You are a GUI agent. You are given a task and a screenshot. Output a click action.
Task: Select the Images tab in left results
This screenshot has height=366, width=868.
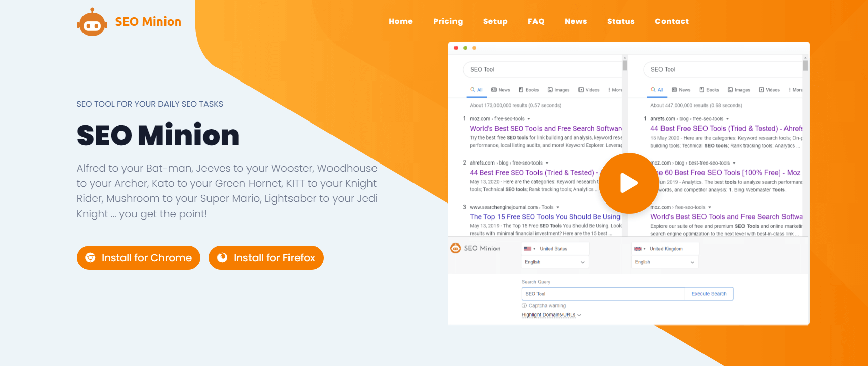click(x=558, y=90)
